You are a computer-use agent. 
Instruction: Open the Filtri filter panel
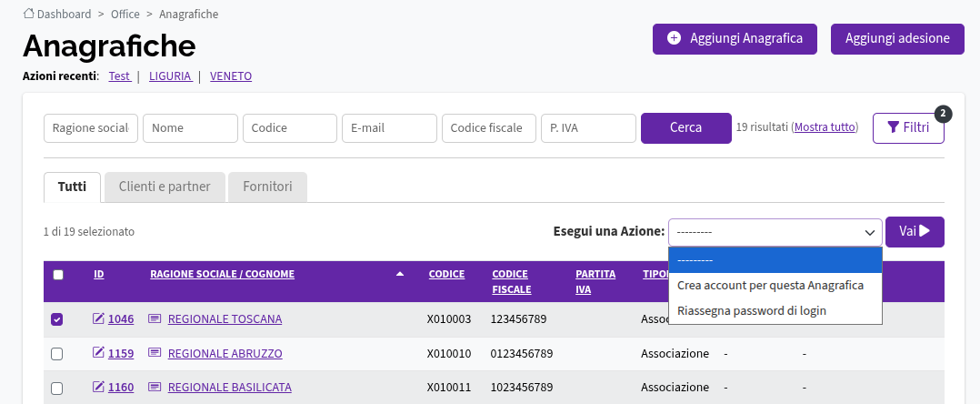[908, 128]
